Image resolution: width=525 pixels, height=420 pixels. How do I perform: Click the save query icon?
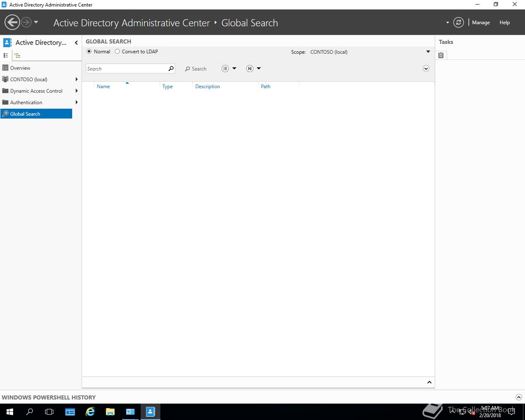pos(250,68)
